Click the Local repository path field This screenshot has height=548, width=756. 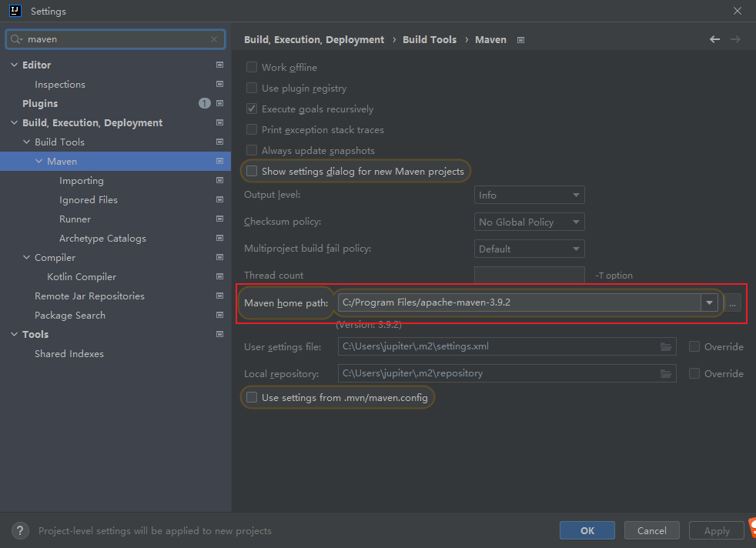click(x=507, y=373)
